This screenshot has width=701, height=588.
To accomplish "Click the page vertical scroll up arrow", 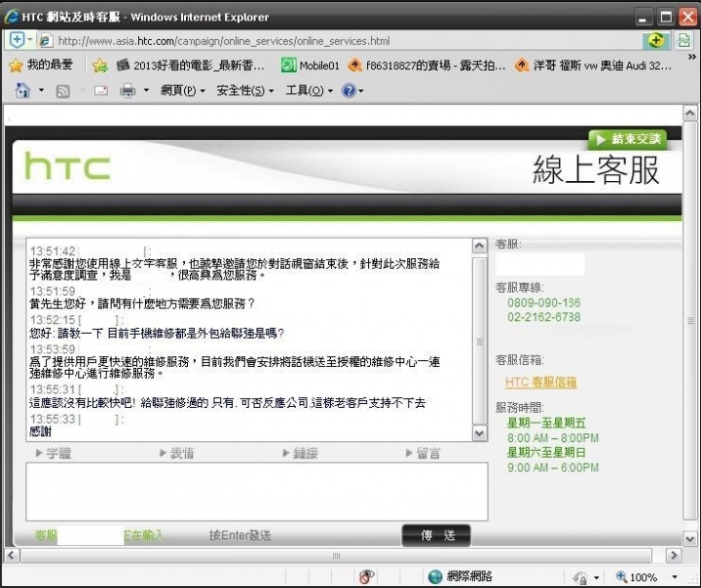I will coord(690,113).
